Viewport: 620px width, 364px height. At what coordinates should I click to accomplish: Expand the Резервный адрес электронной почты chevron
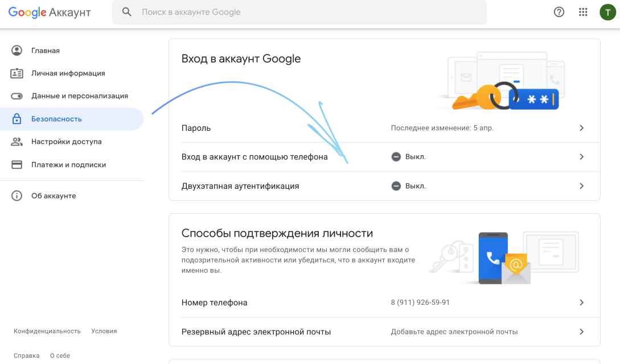click(581, 332)
